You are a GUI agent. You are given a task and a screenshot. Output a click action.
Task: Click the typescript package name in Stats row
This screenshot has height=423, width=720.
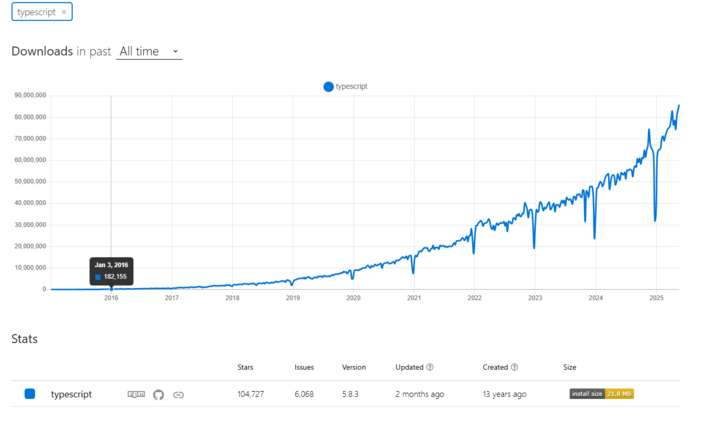coord(71,394)
